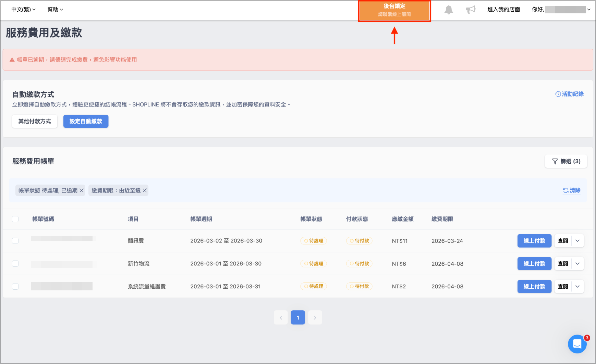
Task: Expand action arrow on 系統流量維護費 row
Action: (x=577, y=287)
